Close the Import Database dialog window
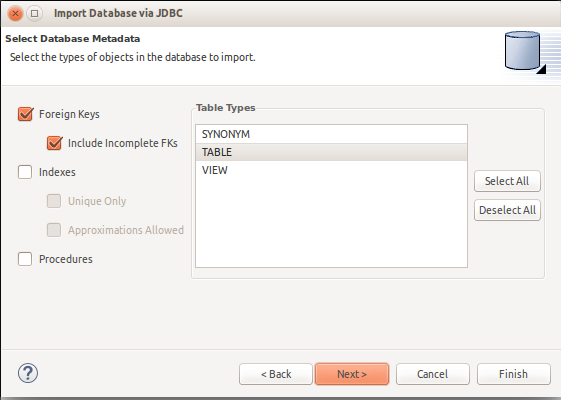Image resolution: width=561 pixels, height=400 pixels. [x=15, y=14]
